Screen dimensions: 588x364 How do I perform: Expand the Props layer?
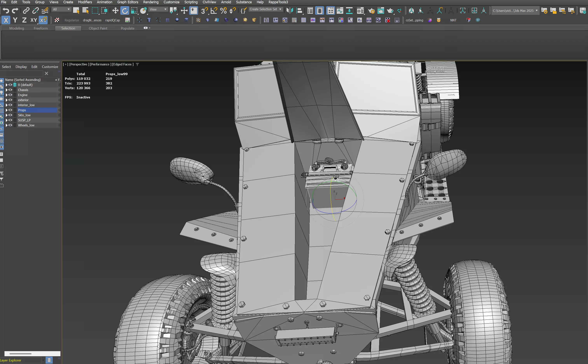6,110
